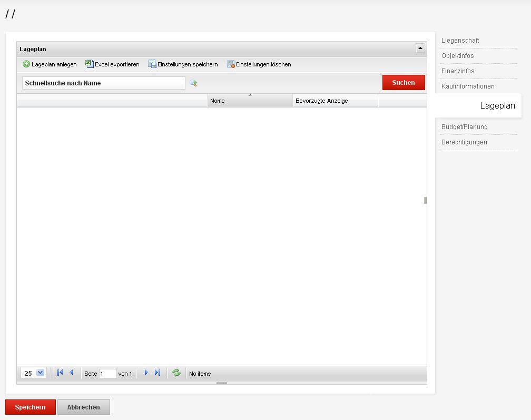Go to the next page
Screen dimensions: 531x420
click(146, 373)
